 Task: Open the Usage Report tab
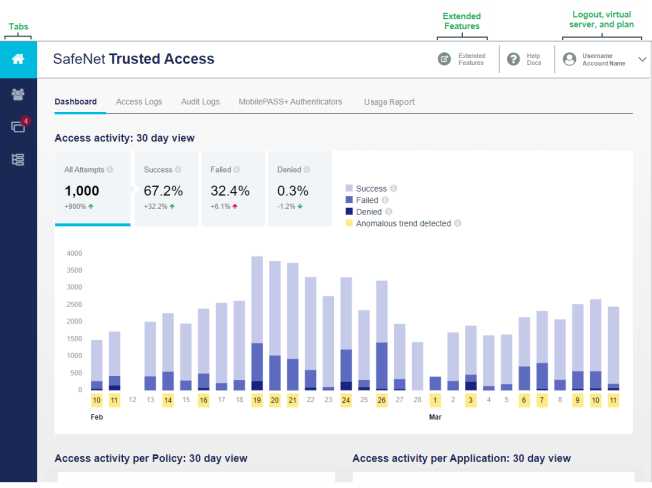[x=389, y=102]
